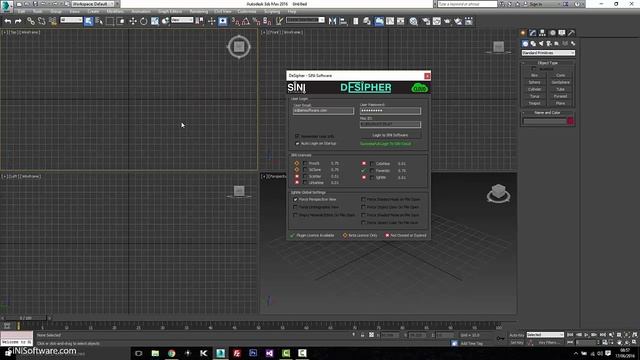Open the Display command panel tab
The image size is (640, 360).
pos(562,33)
